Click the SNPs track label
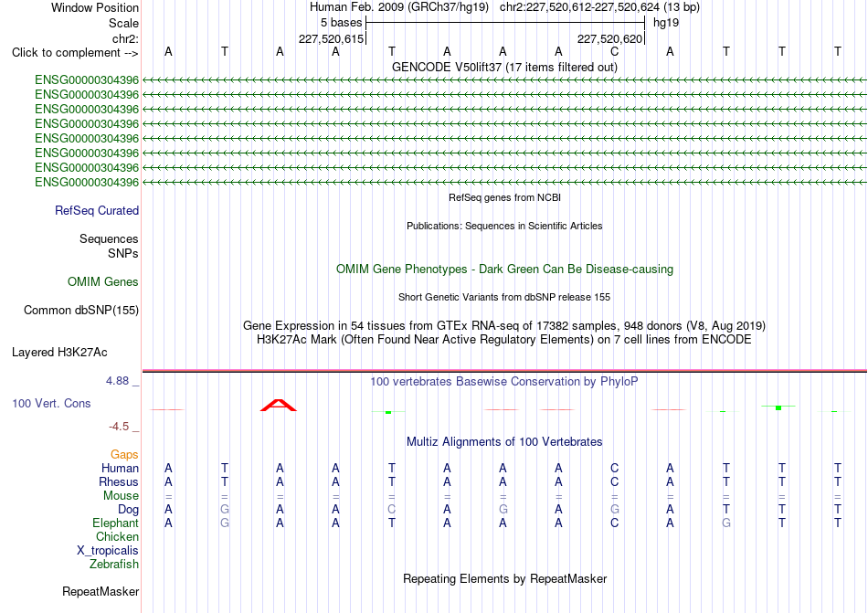 (123, 253)
